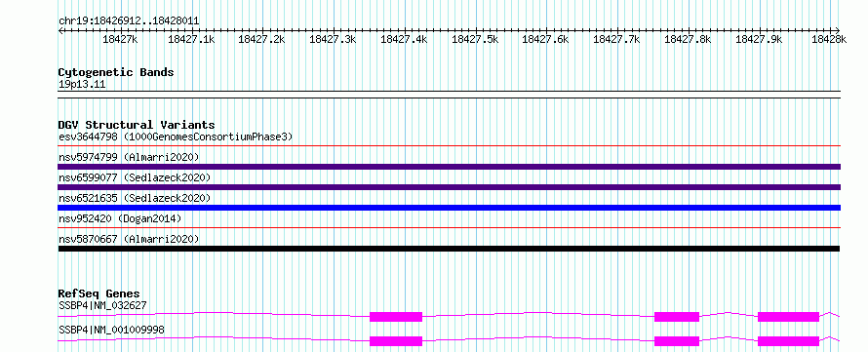Viewport: 868px width, 352px height.
Task: Open the DGV Structural Variants track title
Action: 137,125
